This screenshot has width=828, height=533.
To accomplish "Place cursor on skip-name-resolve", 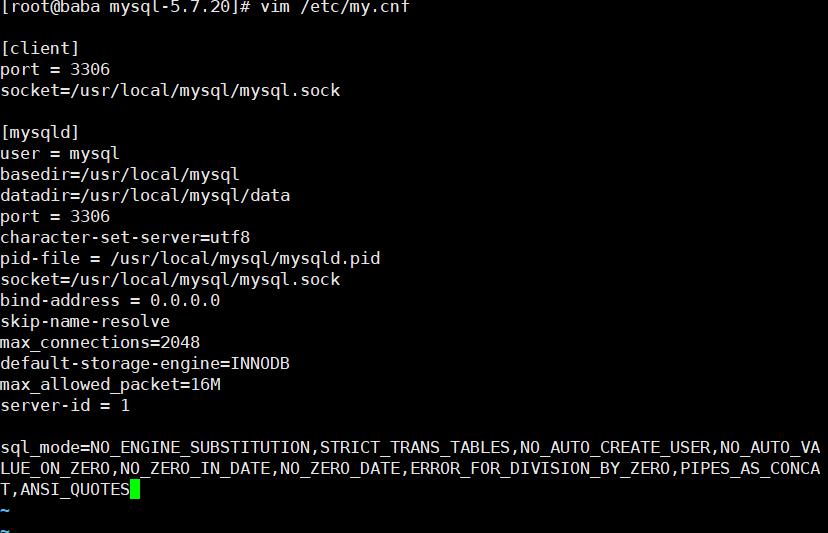I will [x=84, y=321].
